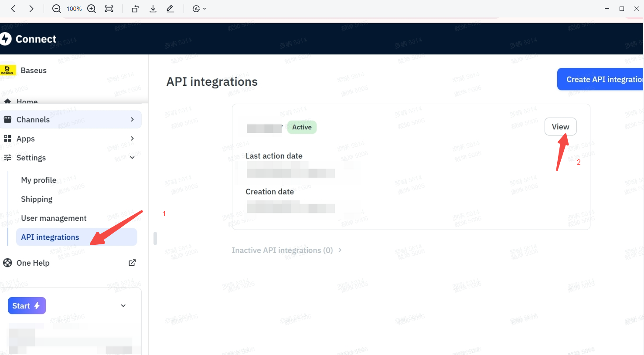Click the Connect lightning logo

point(6,39)
